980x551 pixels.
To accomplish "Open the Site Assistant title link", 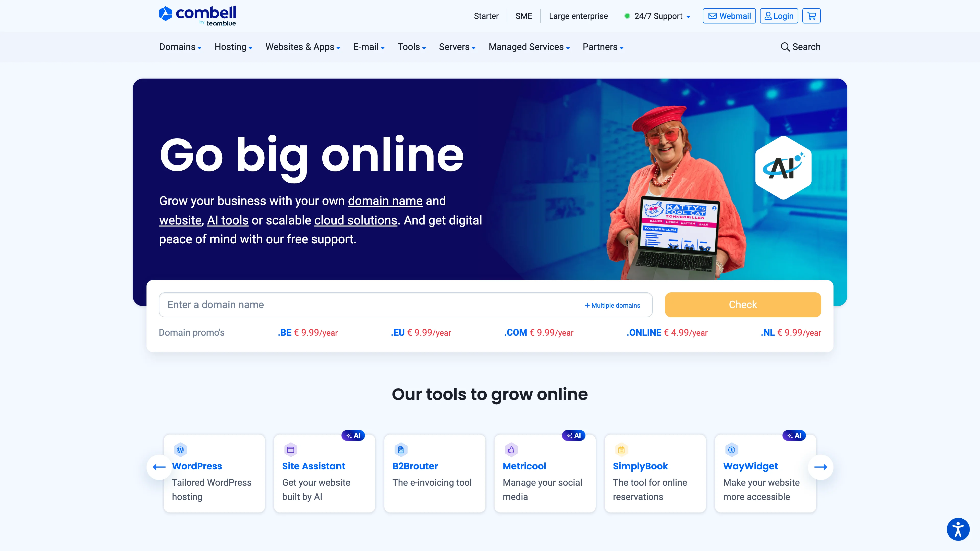I will tap(313, 466).
